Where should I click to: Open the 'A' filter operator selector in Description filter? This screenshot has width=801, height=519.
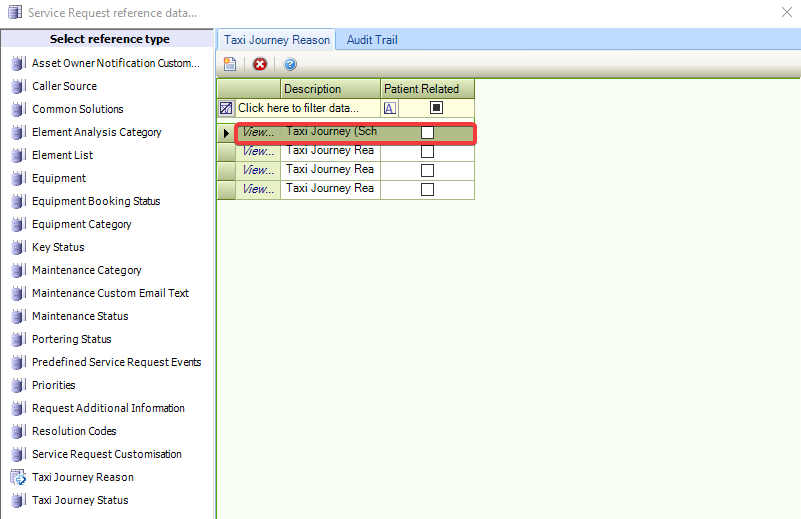pyautogui.click(x=390, y=108)
